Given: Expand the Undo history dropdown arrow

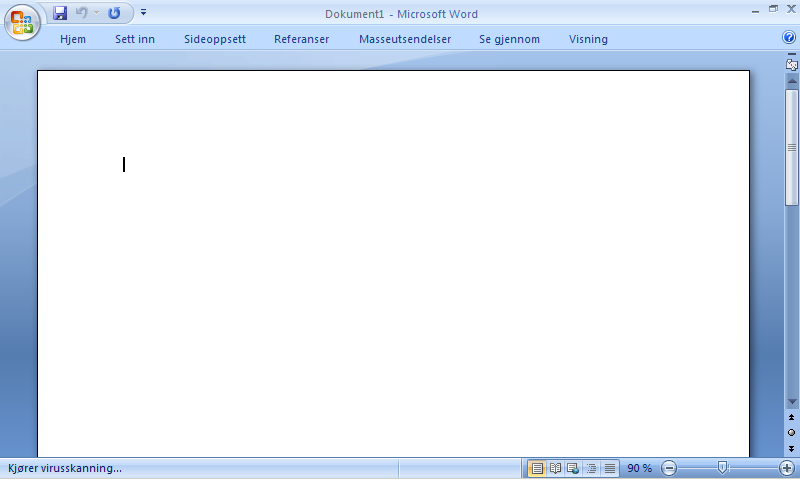Looking at the screenshot, I should pos(96,13).
